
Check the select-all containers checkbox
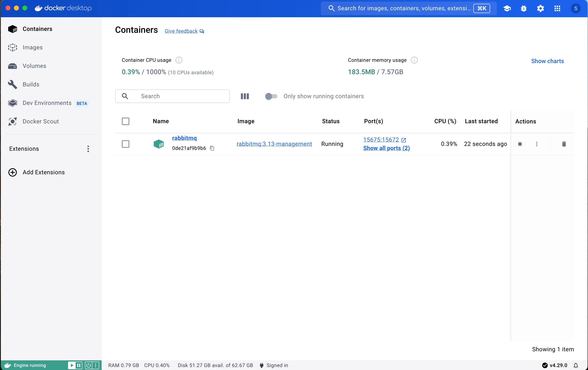[x=126, y=121]
